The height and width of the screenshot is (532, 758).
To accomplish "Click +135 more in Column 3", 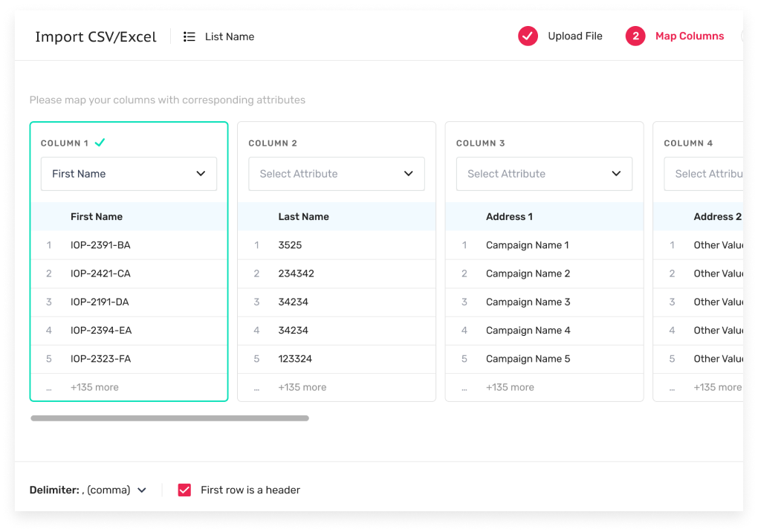I will pos(510,387).
